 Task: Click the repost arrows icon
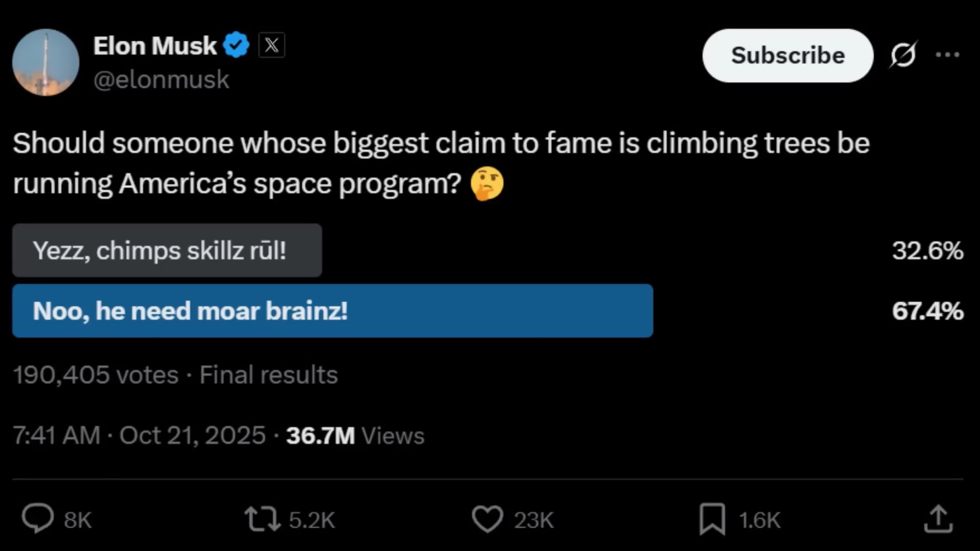(262, 519)
